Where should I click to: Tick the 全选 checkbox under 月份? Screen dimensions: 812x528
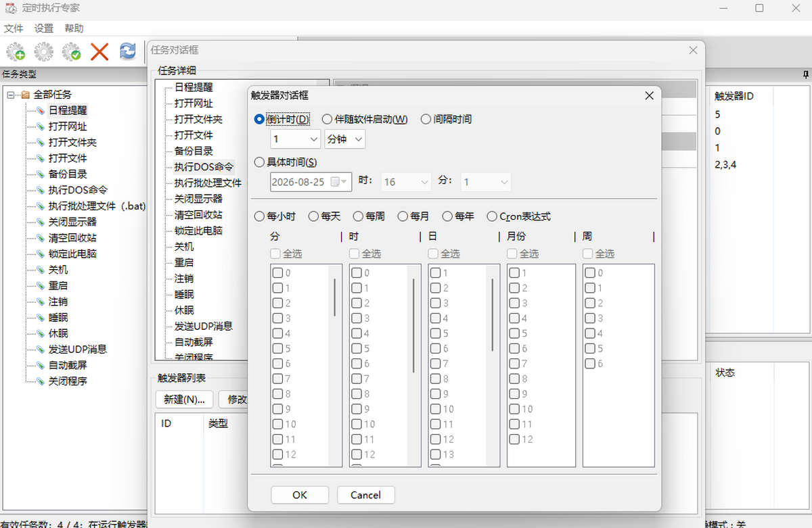[512, 254]
